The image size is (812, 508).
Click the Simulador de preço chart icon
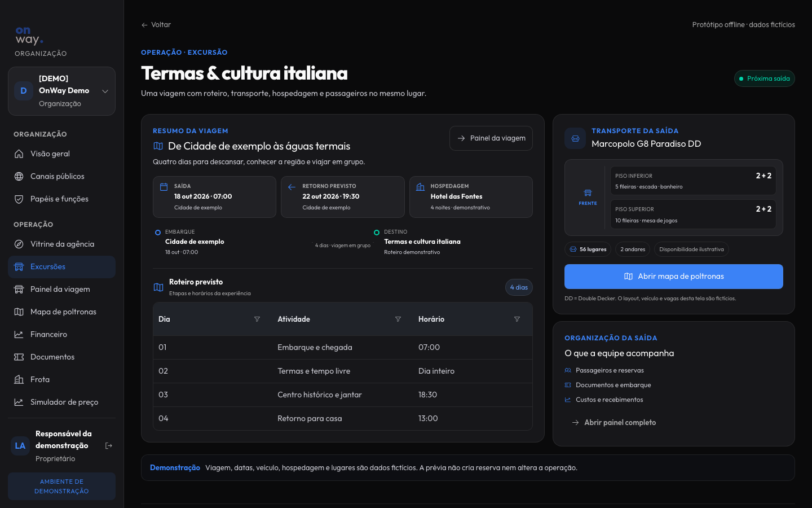[x=19, y=402]
